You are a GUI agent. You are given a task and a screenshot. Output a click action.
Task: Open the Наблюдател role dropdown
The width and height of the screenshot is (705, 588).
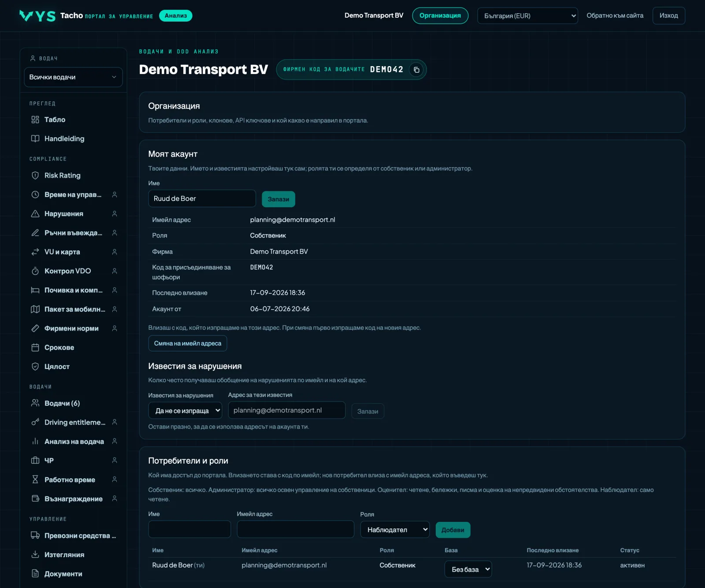tap(395, 529)
